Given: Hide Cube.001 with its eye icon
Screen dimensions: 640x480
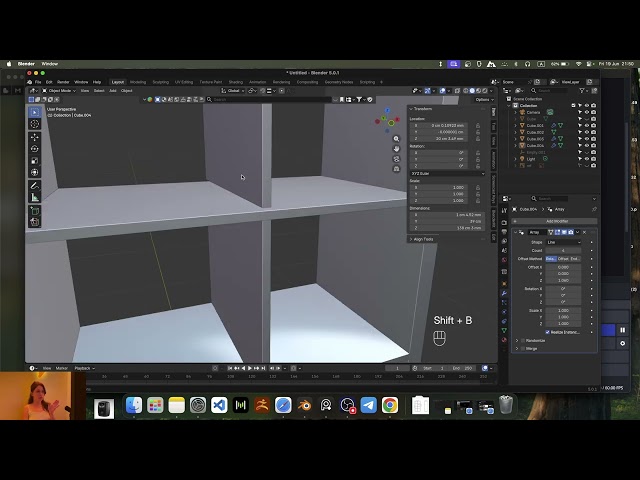Looking at the screenshot, I should pyautogui.click(x=587, y=126).
